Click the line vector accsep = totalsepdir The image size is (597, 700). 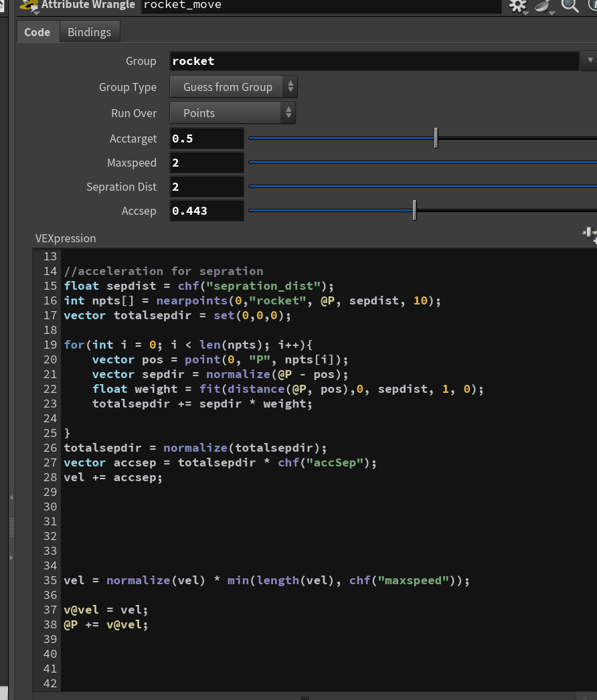click(220, 462)
